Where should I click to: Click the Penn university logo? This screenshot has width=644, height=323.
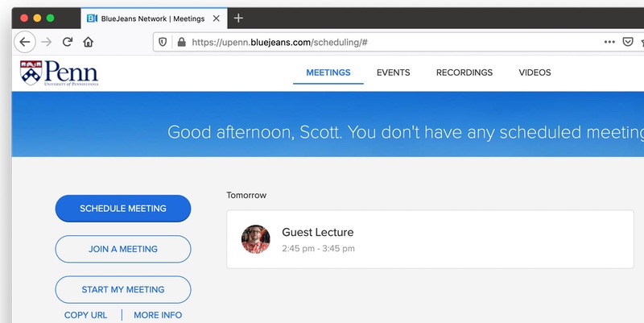(x=59, y=73)
